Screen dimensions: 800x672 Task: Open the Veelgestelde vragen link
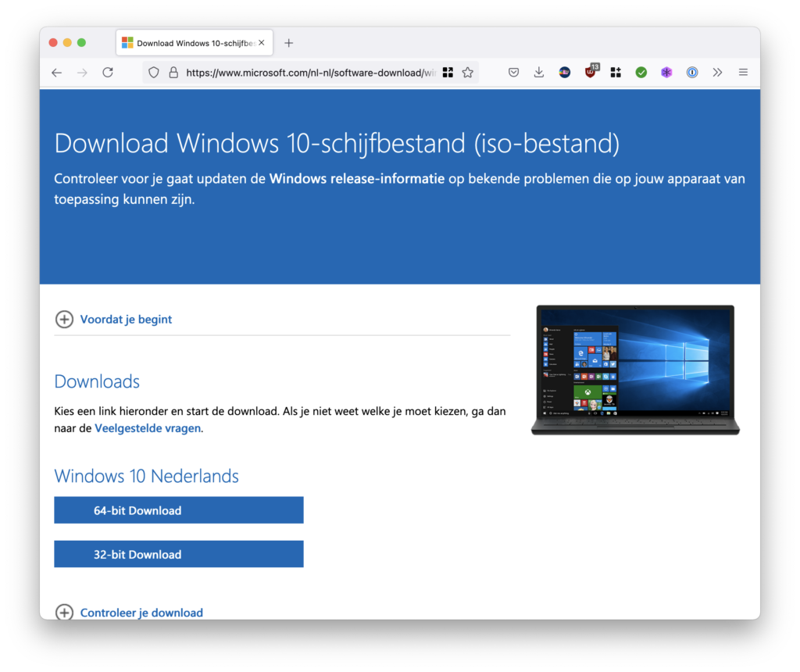tap(148, 428)
